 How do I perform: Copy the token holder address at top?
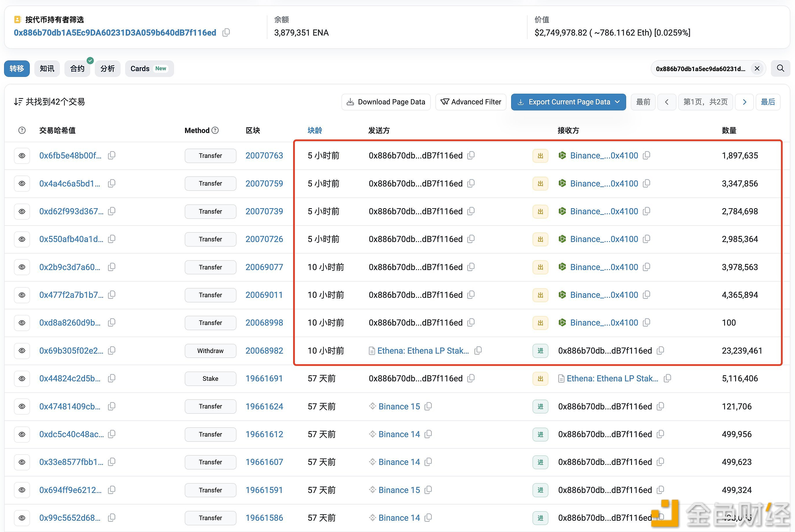226,33
